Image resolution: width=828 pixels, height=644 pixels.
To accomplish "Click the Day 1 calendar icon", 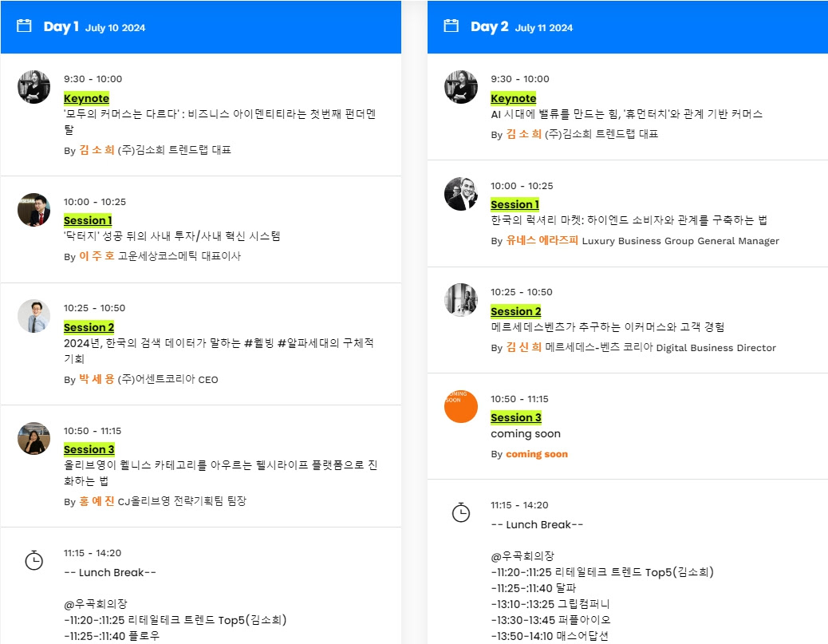I will pyautogui.click(x=24, y=26).
